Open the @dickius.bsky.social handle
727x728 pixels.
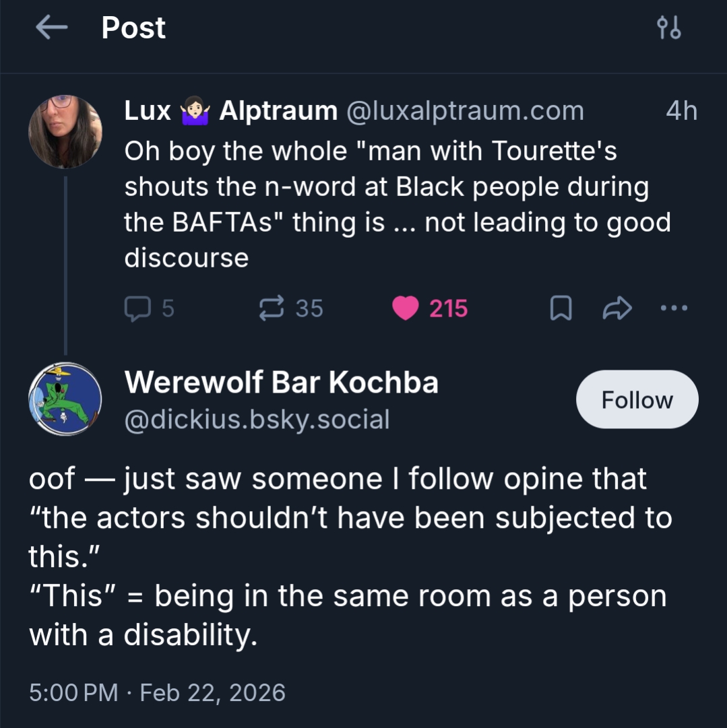tap(257, 420)
